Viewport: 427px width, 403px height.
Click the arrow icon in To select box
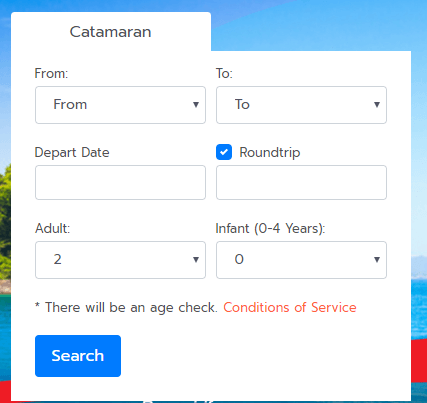(377, 105)
